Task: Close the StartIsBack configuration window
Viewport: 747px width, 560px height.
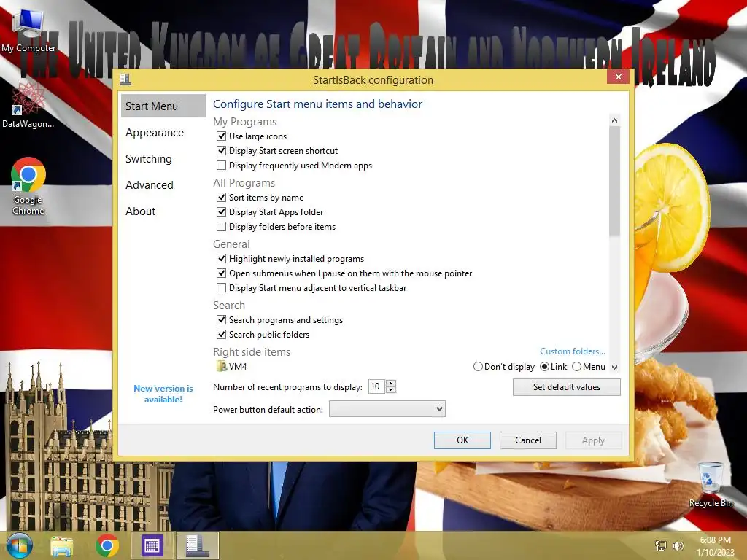Action: [x=619, y=76]
